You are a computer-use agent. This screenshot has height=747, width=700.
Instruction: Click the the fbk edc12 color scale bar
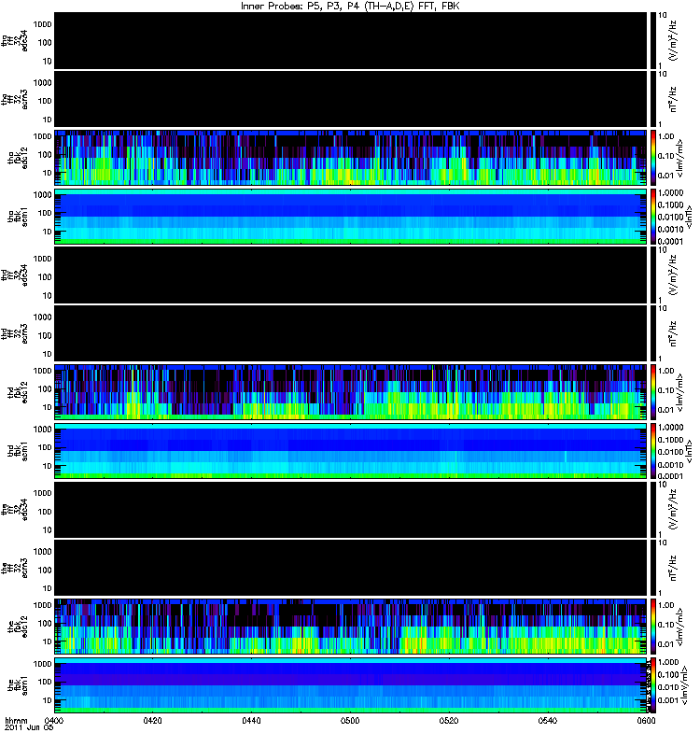[652, 627]
